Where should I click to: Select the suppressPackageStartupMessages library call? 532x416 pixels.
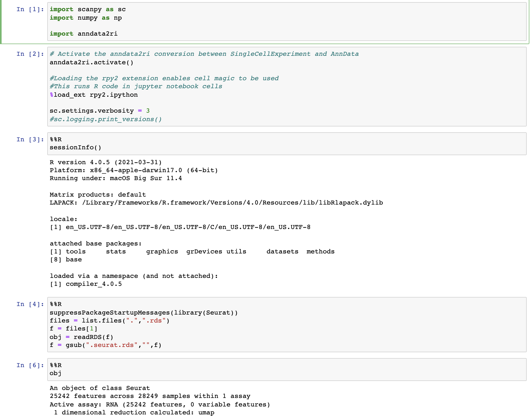click(x=143, y=312)
